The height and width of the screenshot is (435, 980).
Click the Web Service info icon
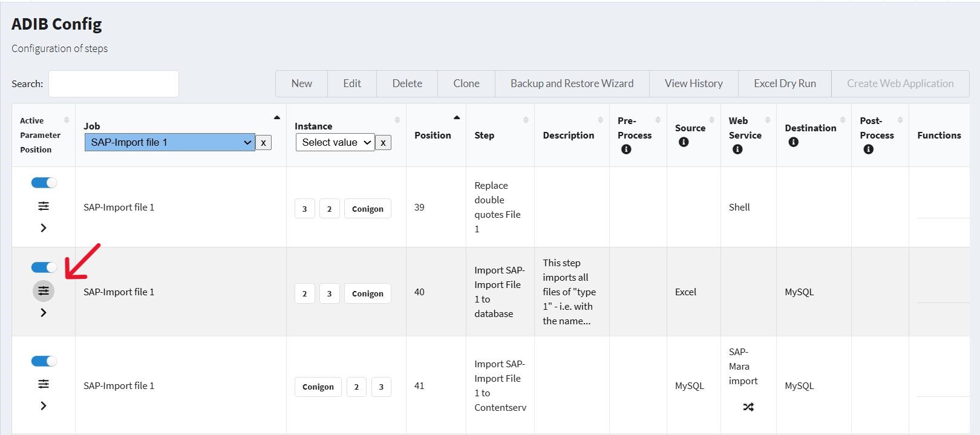click(737, 149)
